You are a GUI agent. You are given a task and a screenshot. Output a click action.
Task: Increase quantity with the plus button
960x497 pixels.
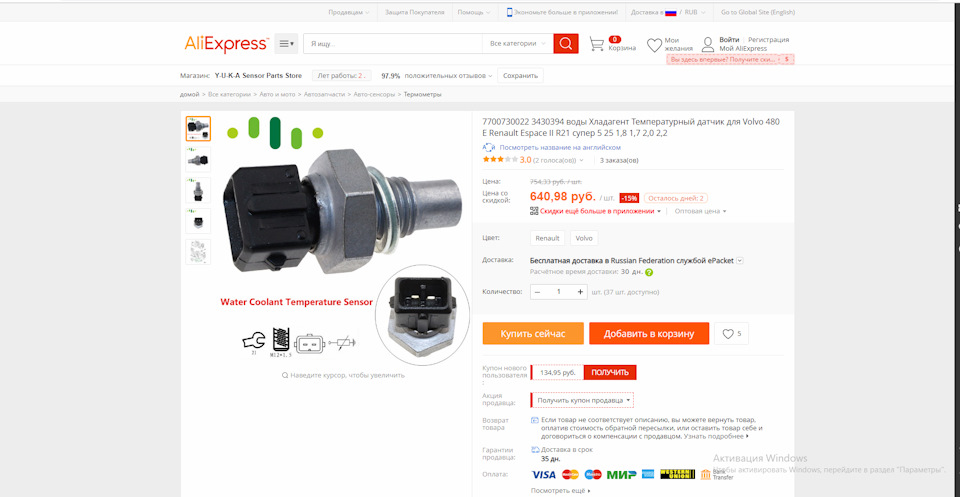click(580, 292)
